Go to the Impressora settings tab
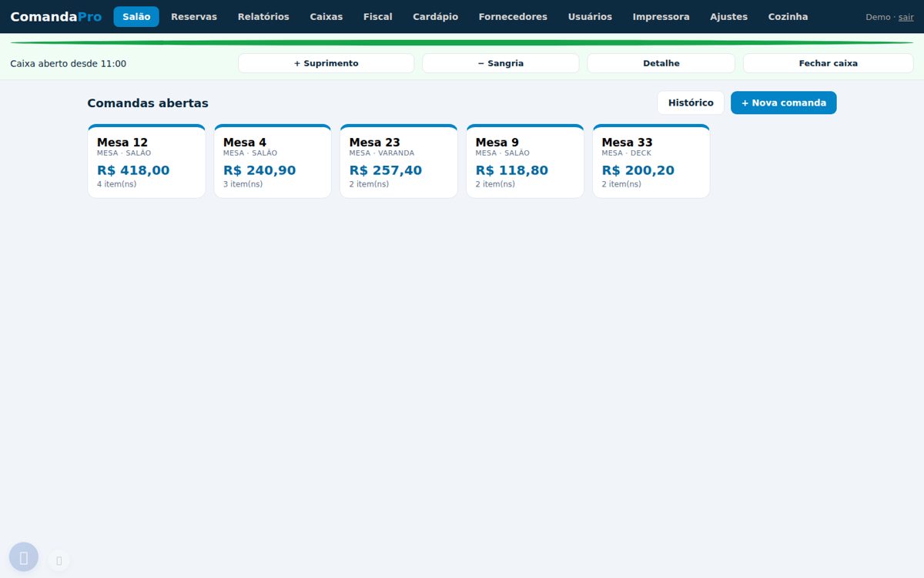The height and width of the screenshot is (578, 924). pyautogui.click(x=661, y=17)
